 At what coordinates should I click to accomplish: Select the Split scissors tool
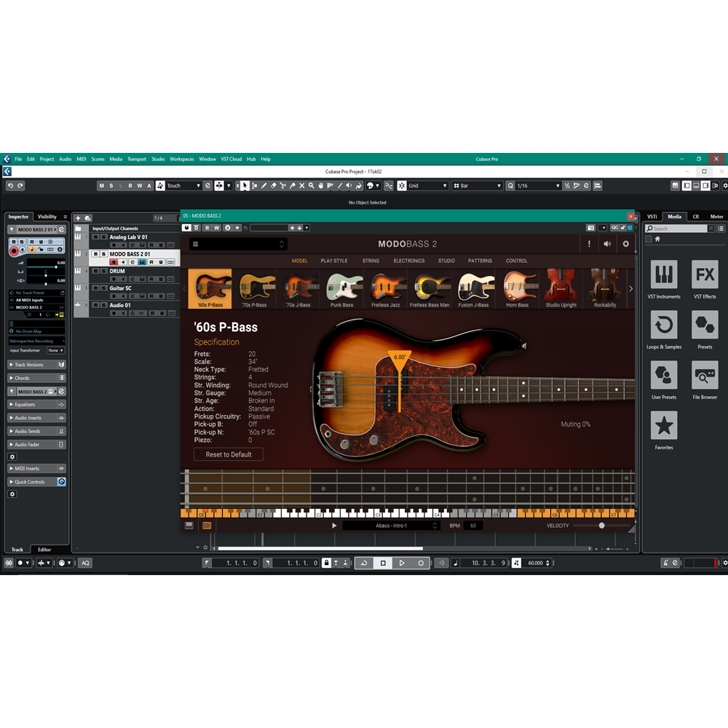tap(282, 186)
